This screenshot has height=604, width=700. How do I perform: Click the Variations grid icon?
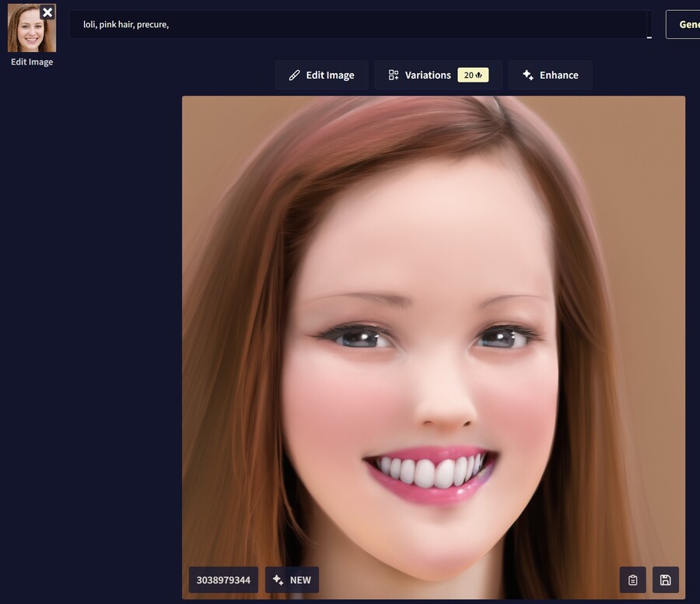[394, 75]
